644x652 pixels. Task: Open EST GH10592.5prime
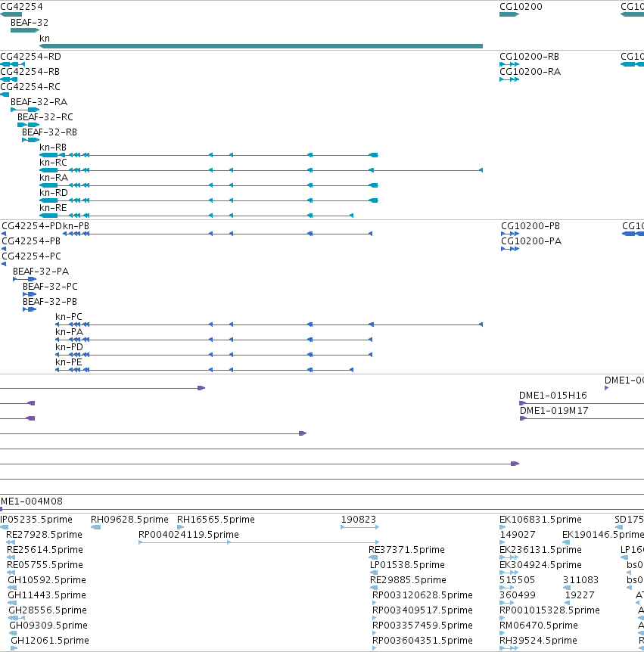(47, 579)
